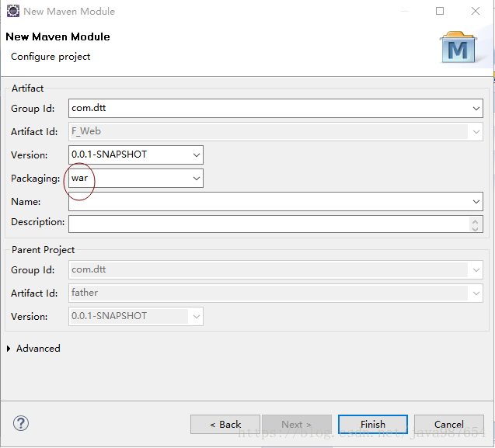Open the Version dropdown under Artifact

click(x=197, y=155)
